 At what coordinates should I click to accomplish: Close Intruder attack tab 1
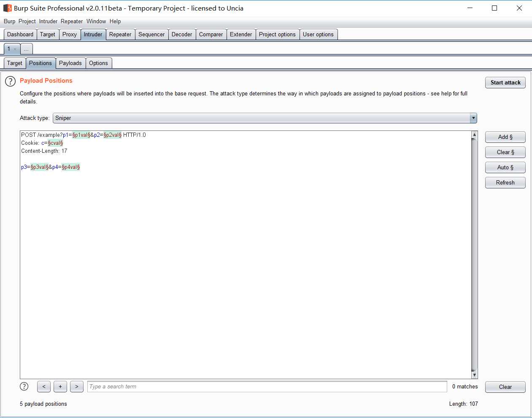(x=15, y=49)
